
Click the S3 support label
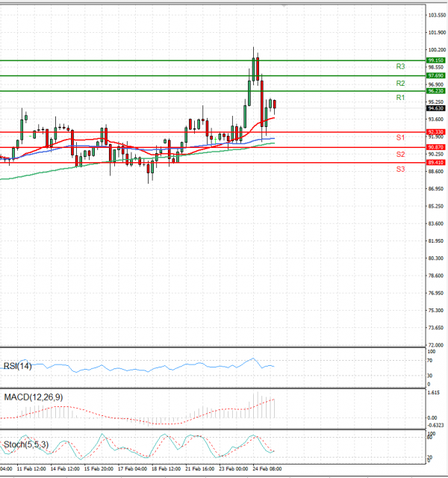point(400,170)
